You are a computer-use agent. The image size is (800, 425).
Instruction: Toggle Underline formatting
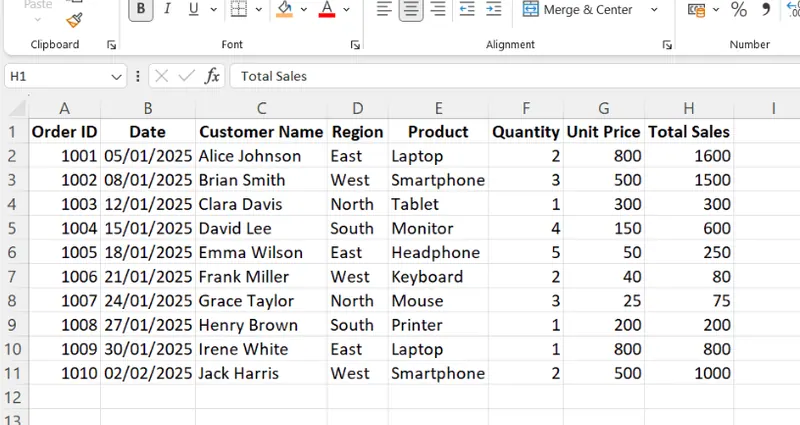(191, 10)
